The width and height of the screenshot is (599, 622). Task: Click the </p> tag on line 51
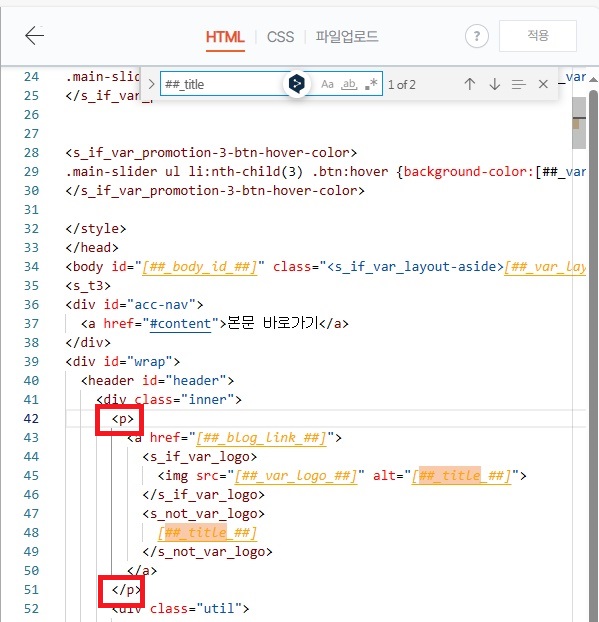(126, 590)
